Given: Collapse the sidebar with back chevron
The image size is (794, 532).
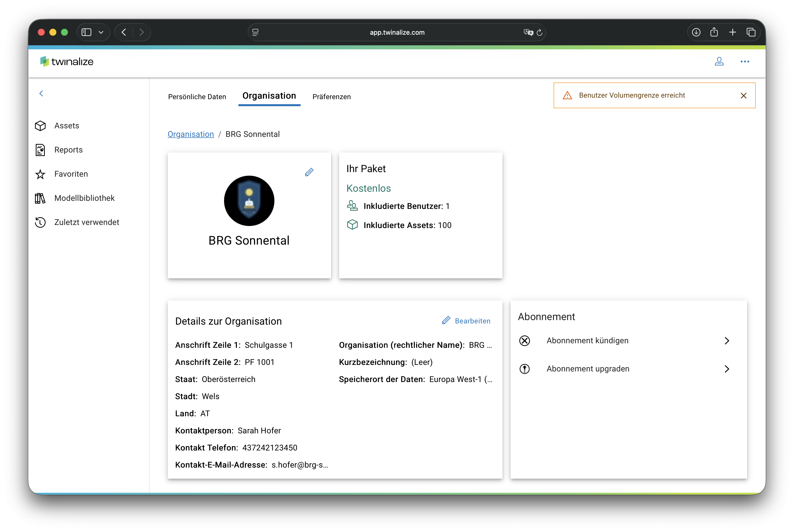Looking at the screenshot, I should (41, 93).
